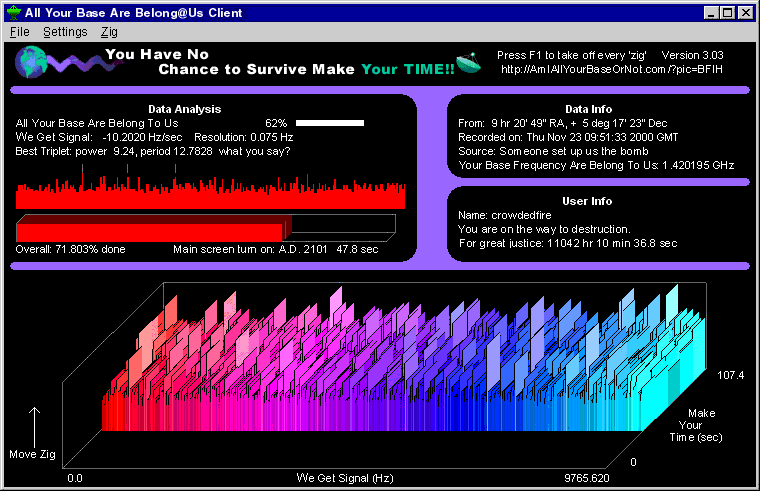Click the 'Data Analysis' heading
The width and height of the screenshot is (760, 491).
(185, 109)
